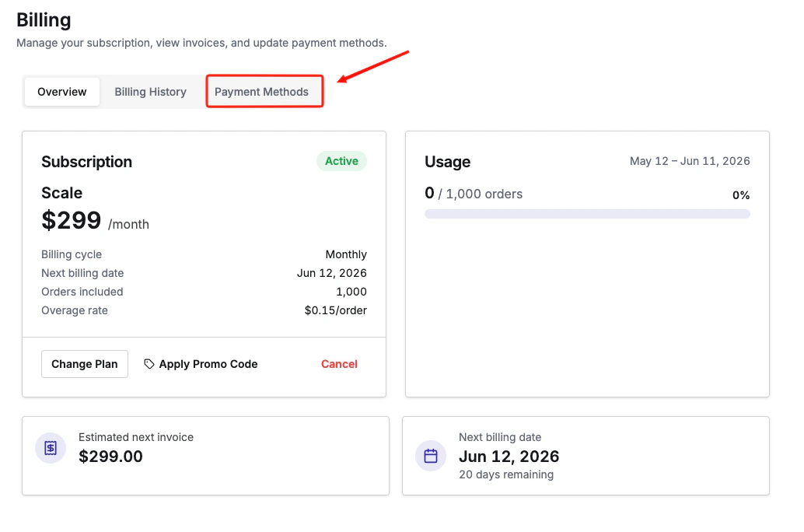Screen dimensions: 804x532
Task: Click the Monthly billing cycle value
Action: [346, 254]
